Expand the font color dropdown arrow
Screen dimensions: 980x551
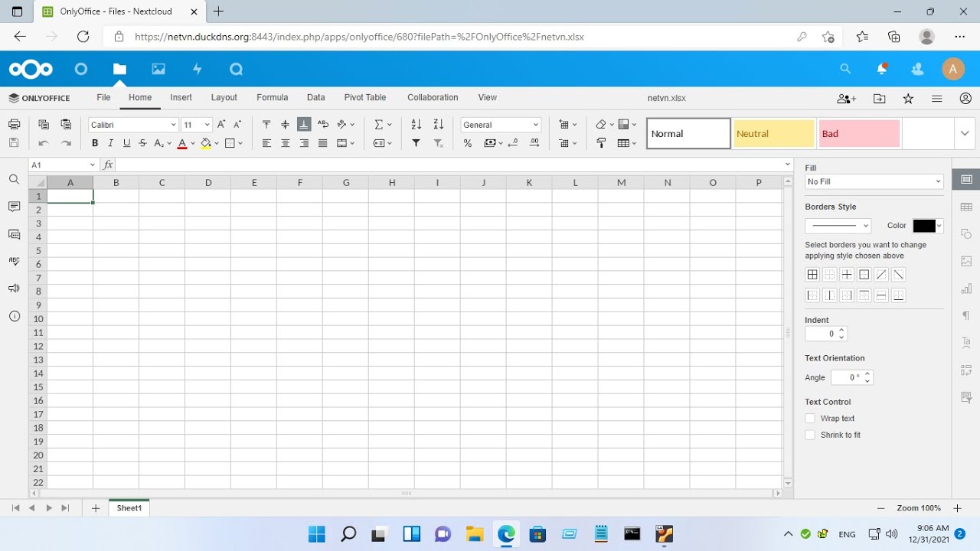(x=193, y=143)
